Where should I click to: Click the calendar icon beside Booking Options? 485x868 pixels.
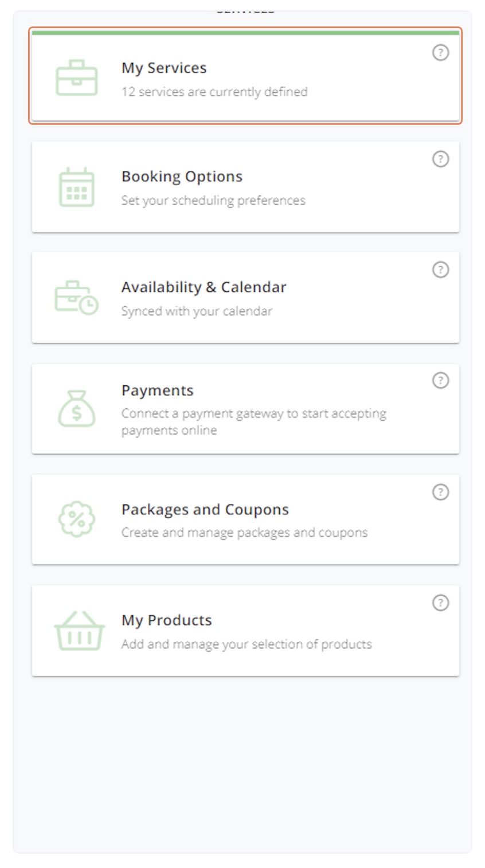pos(77,187)
